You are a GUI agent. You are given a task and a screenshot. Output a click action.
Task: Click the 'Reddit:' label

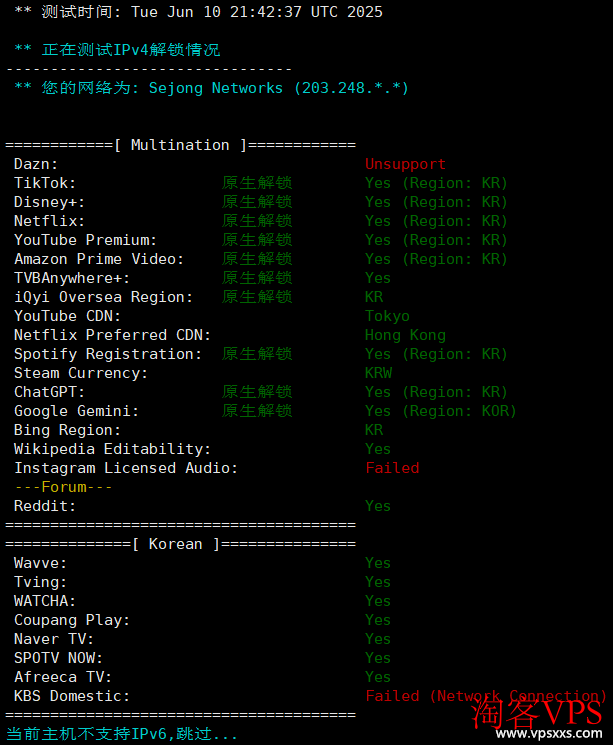tap(45, 506)
